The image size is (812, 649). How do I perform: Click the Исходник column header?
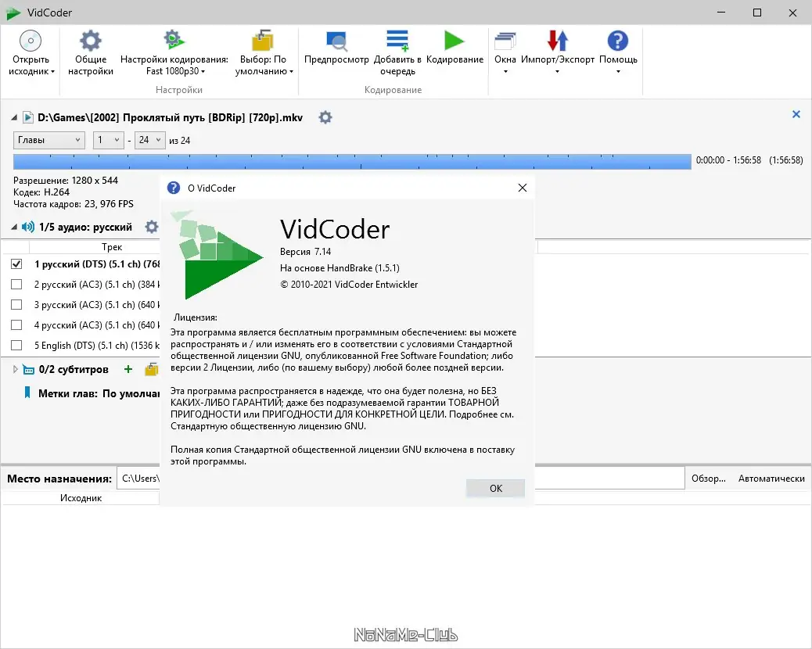point(81,498)
